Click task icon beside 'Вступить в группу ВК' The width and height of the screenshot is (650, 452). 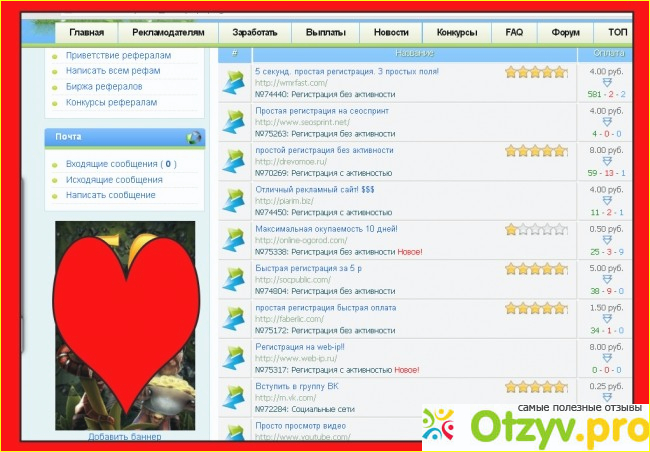234,397
